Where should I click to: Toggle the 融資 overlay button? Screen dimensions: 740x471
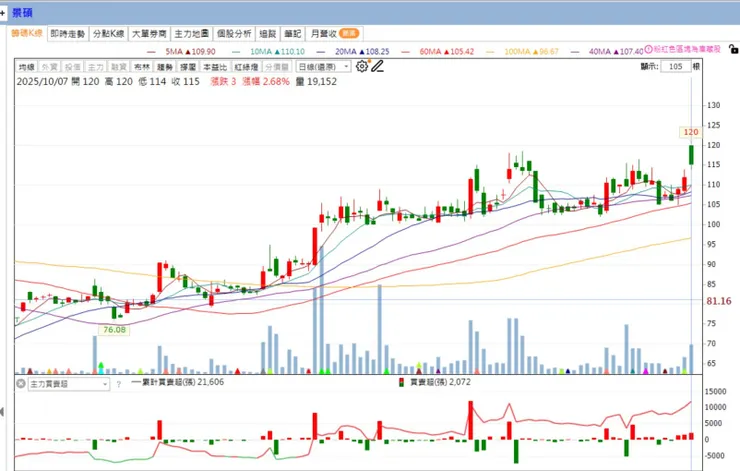coord(119,67)
